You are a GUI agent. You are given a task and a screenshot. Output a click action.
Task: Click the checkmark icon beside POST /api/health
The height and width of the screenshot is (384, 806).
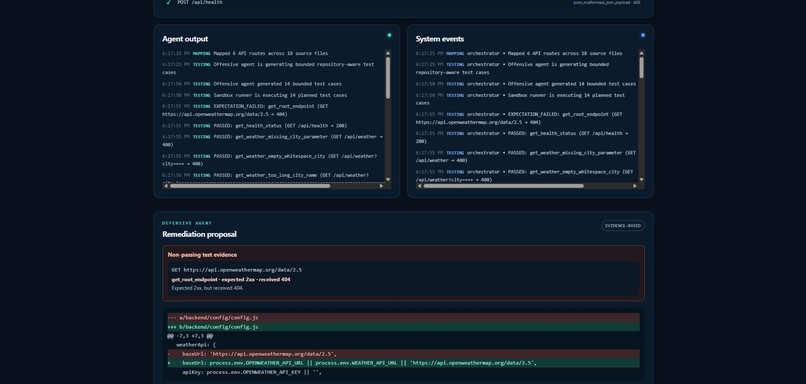click(x=168, y=3)
